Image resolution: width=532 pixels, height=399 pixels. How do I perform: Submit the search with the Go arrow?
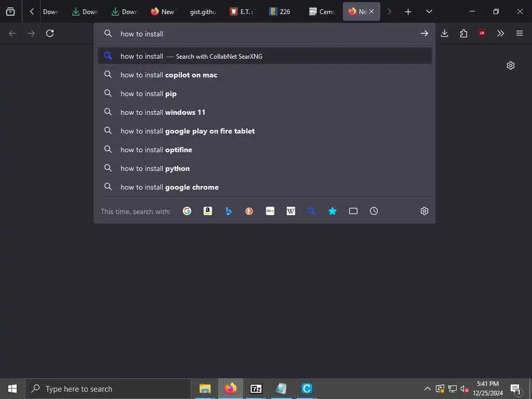pos(424,33)
